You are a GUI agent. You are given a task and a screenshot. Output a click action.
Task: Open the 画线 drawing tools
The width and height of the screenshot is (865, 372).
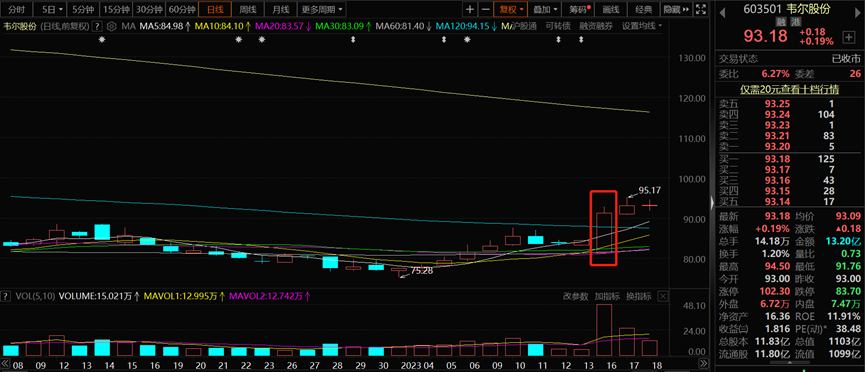tap(611, 9)
